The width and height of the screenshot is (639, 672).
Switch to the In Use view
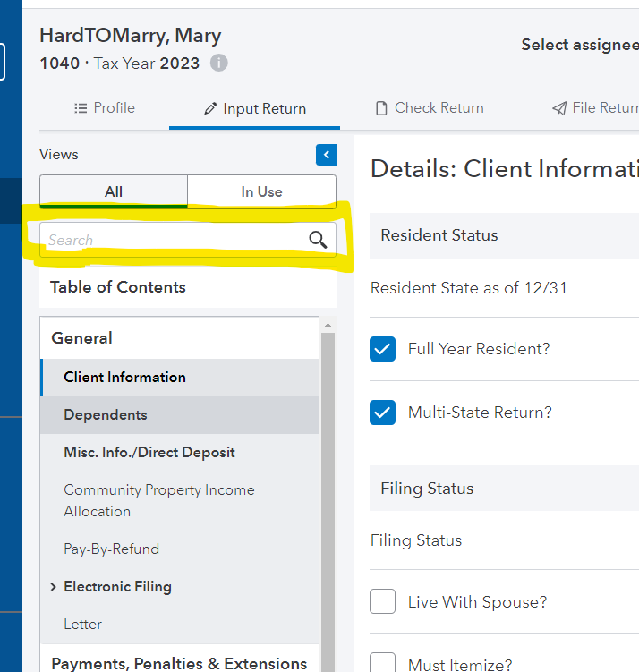261,191
